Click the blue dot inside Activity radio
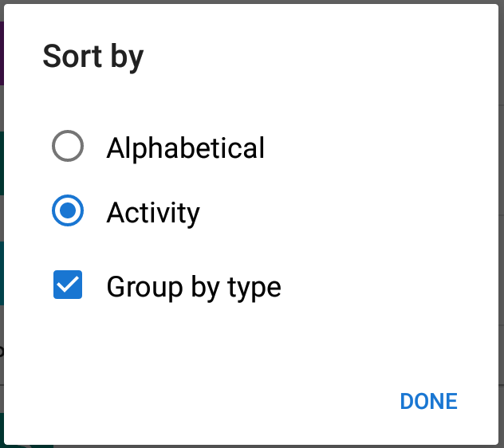 point(68,212)
